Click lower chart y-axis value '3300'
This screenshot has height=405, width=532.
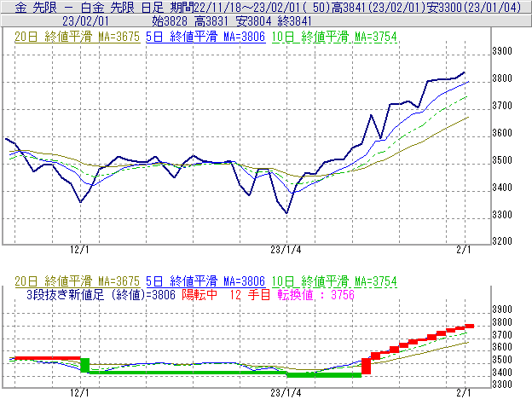[502, 385]
